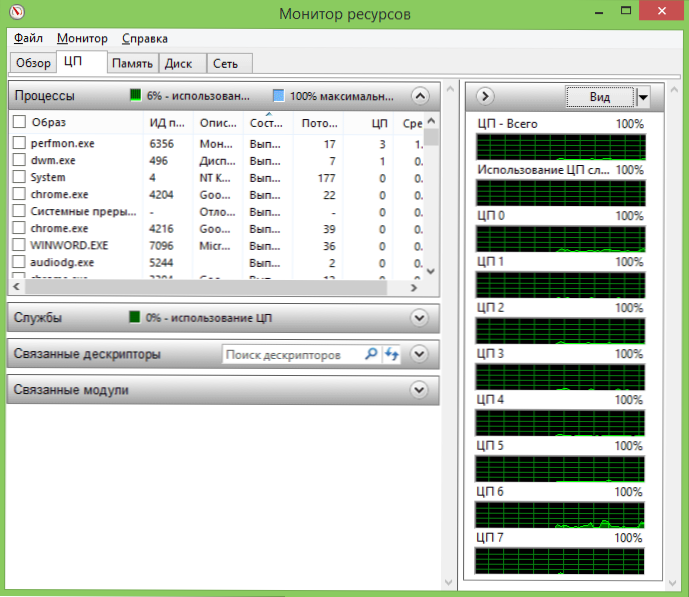Check the audiodg.exe checkbox

pyautogui.click(x=19, y=262)
